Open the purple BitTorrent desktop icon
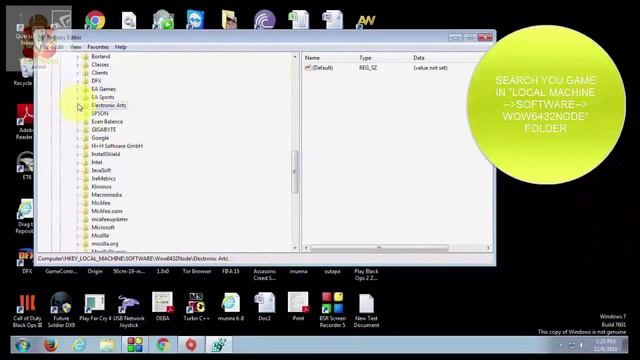640x360 pixels. pos(264,20)
